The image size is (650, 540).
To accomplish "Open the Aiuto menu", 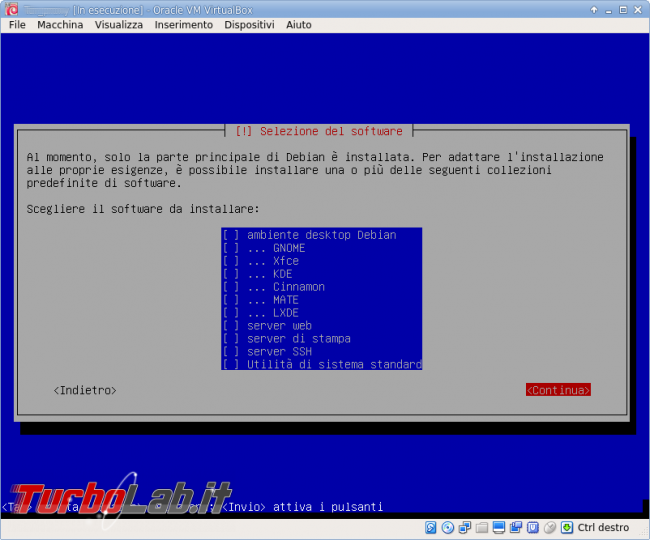I will coord(298,25).
